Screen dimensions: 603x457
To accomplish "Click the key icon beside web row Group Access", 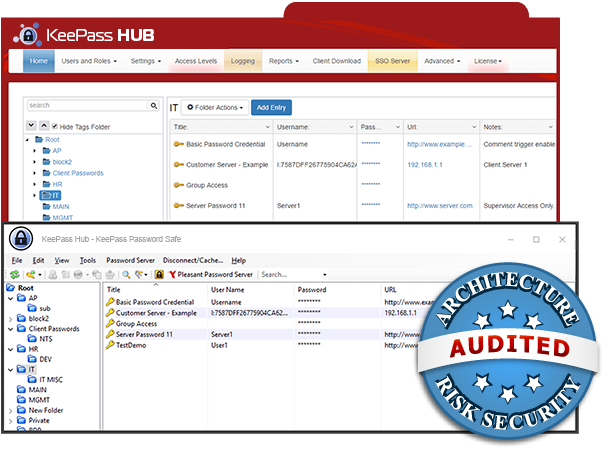I will [178, 185].
